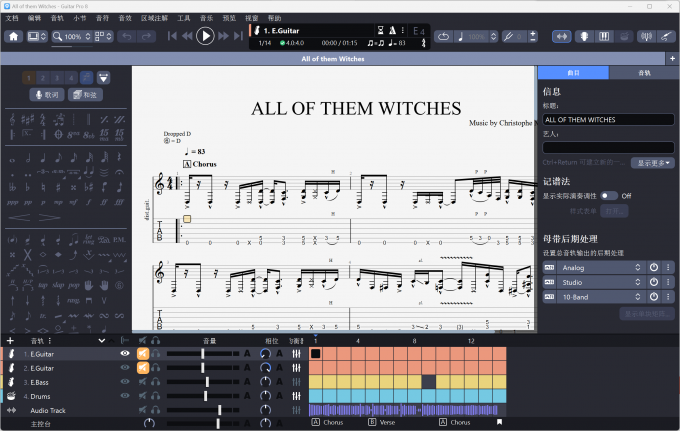The height and width of the screenshot is (431, 680).
Task: Click the Home icon in the toolbar
Action: tap(14, 36)
